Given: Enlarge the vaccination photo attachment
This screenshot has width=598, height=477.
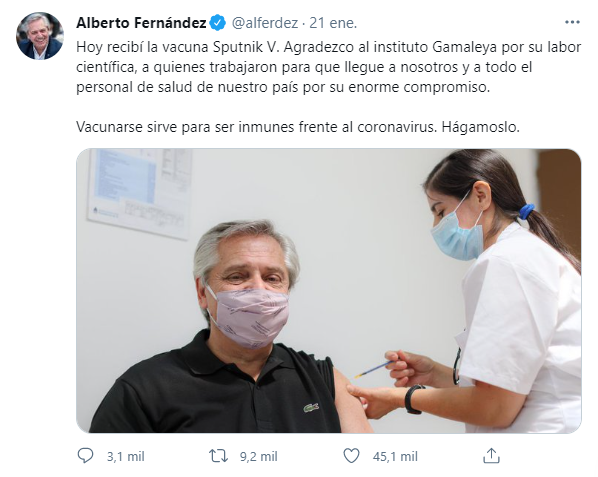Looking at the screenshot, I should (x=329, y=291).
